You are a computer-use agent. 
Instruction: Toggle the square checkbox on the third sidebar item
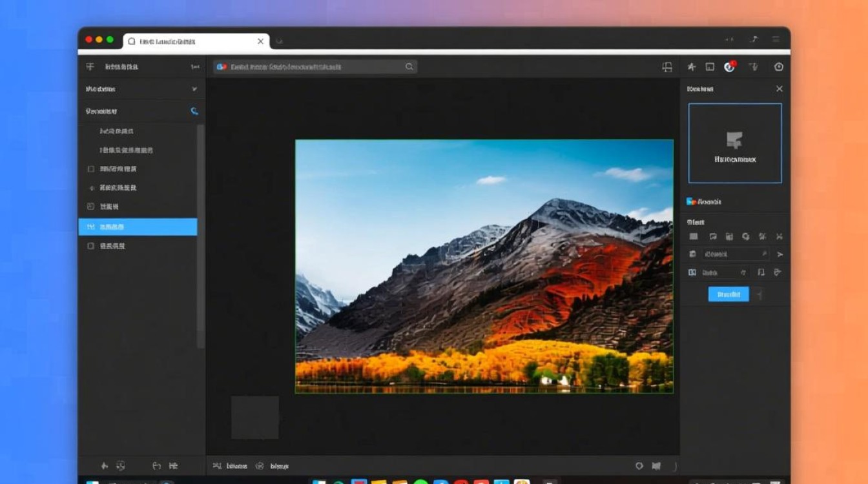coord(90,169)
